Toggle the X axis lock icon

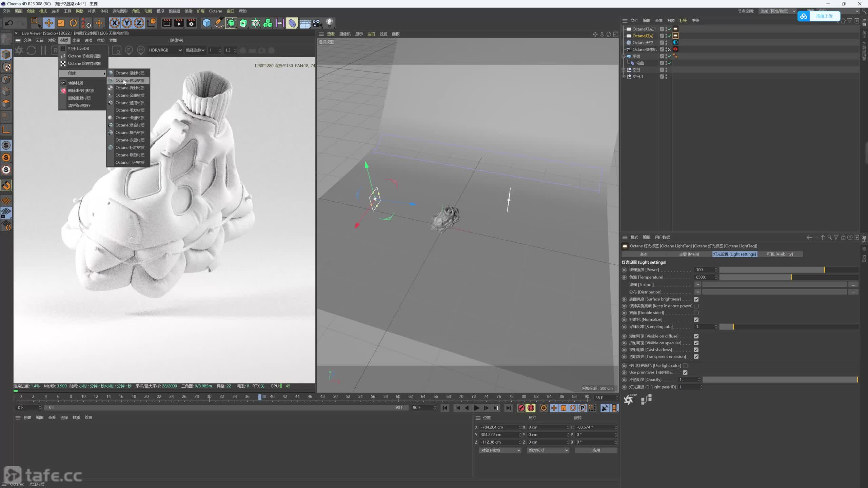click(x=115, y=23)
